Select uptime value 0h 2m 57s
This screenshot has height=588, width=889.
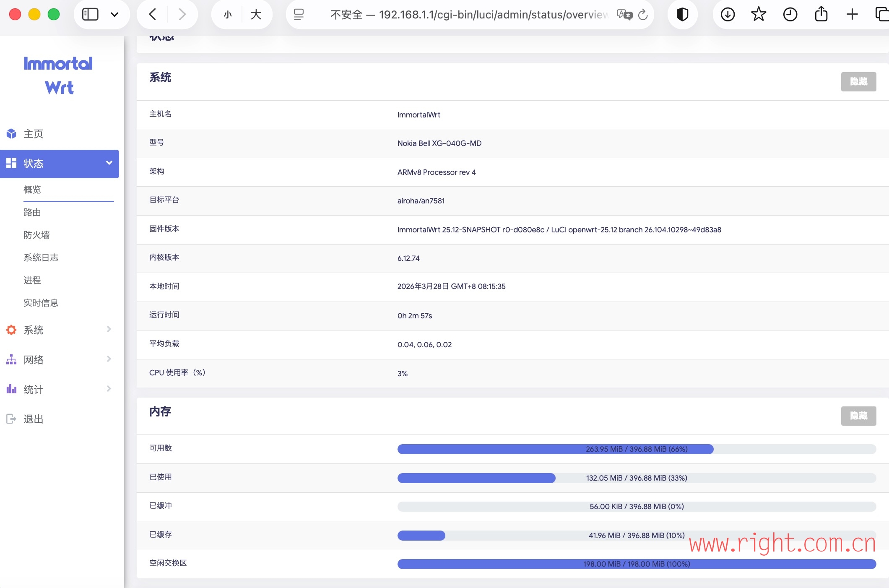point(414,316)
